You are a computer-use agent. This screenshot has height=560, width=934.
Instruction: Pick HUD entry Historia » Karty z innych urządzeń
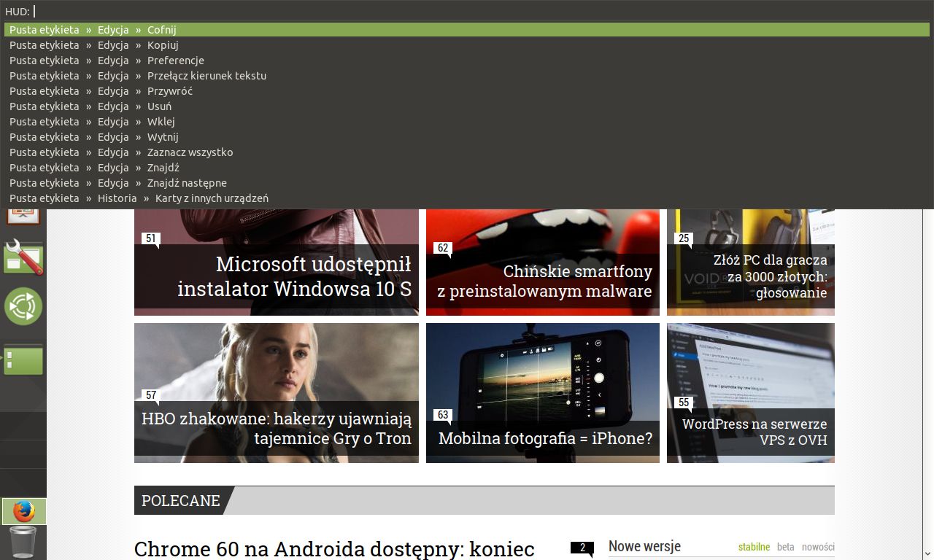click(x=467, y=198)
